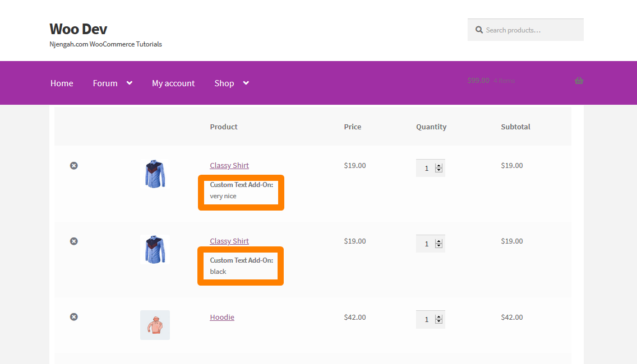Viewport: 637px width, 364px height.
Task: Remove the Hoodie from the cart
Action: (73, 317)
